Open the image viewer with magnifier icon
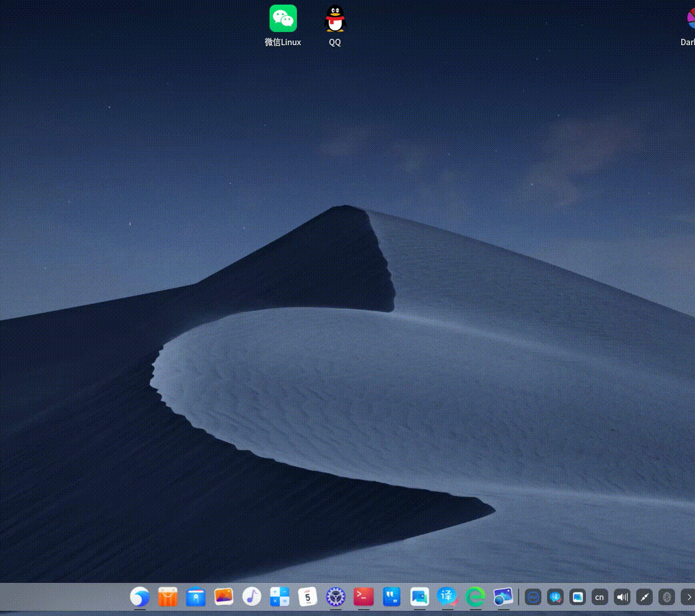Screen dimensions: 695x616 click(x=504, y=597)
